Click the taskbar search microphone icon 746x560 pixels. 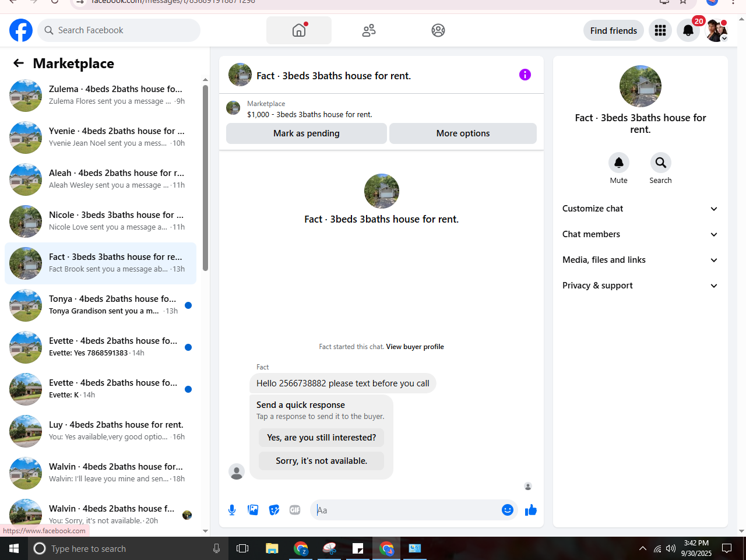[x=216, y=548]
